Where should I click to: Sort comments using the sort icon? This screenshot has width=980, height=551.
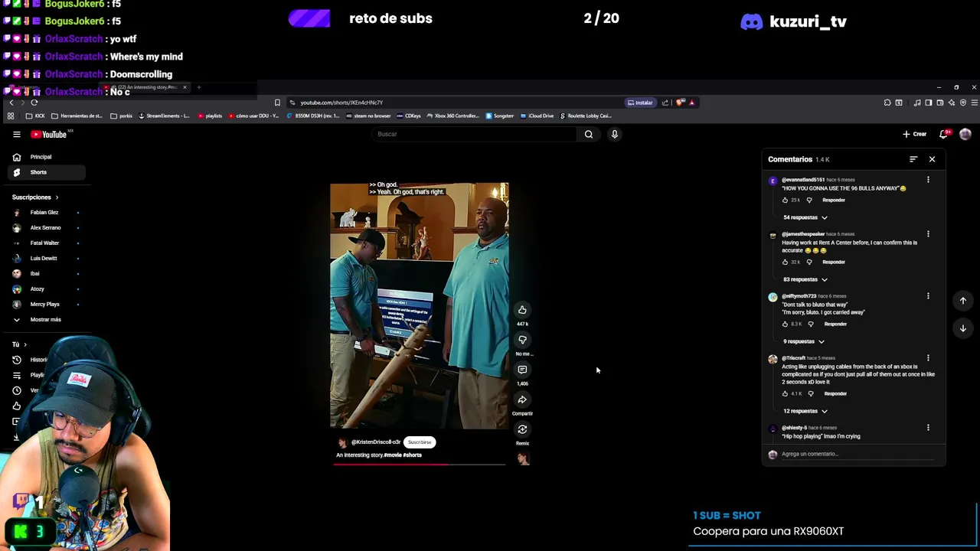click(913, 159)
